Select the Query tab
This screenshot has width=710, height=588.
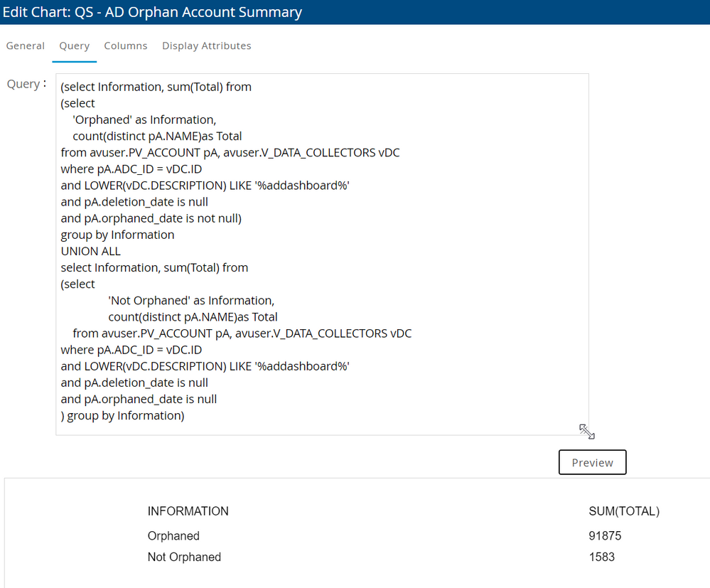pos(74,46)
